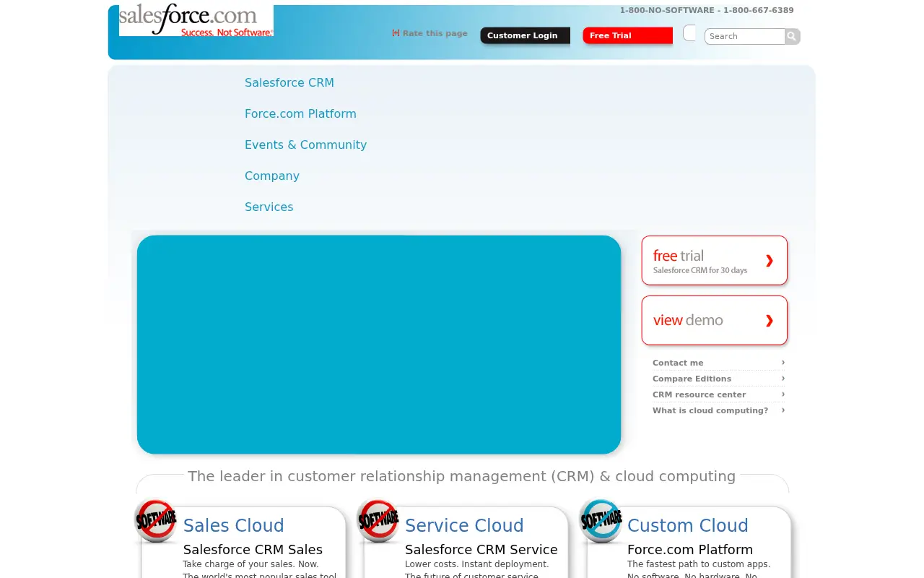The width and height of the screenshot is (924, 578).
Task: Click the large blue banner panel
Action: pos(379,345)
